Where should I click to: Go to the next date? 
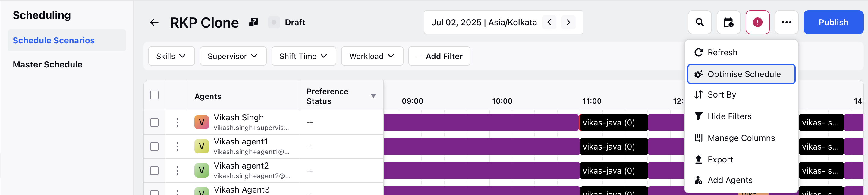[568, 23]
